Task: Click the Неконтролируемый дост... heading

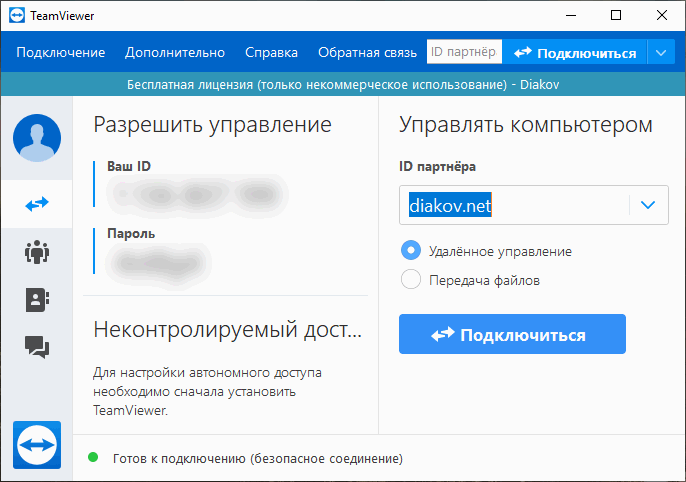Action: click(228, 329)
